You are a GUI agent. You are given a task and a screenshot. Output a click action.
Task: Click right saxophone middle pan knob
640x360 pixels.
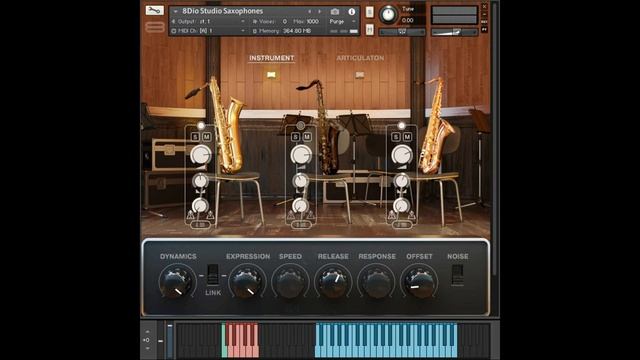pos(402,180)
